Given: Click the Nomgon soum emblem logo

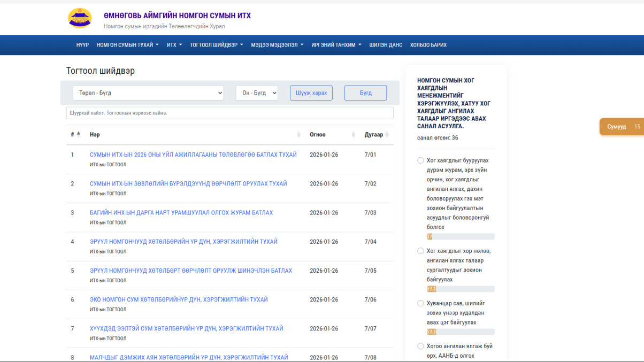Looking at the screenshot, I should tap(80, 18).
